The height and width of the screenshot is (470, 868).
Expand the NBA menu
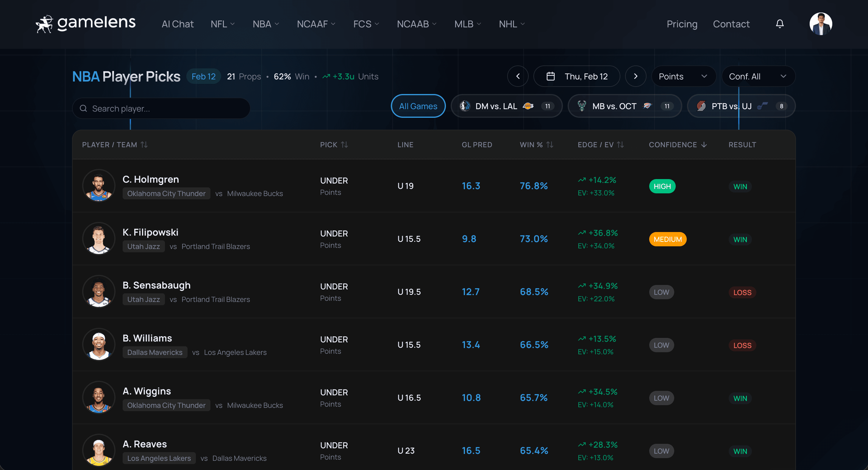click(x=266, y=24)
